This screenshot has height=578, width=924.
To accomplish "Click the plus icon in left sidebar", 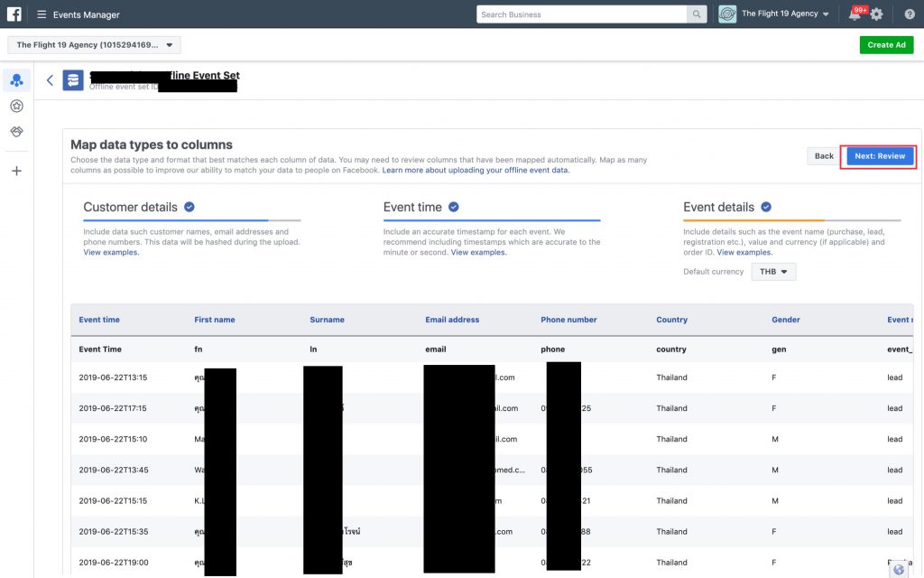I will [16, 171].
